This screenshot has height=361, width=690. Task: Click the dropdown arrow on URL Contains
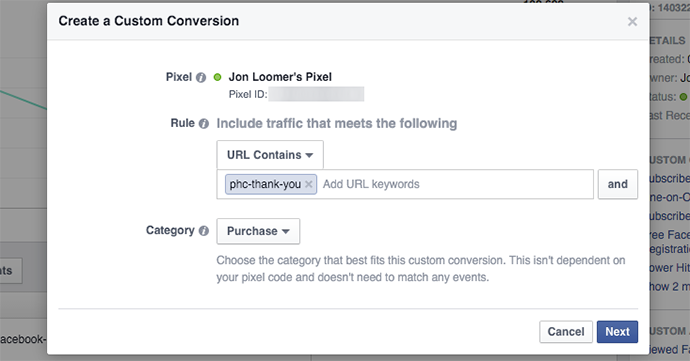(309, 155)
